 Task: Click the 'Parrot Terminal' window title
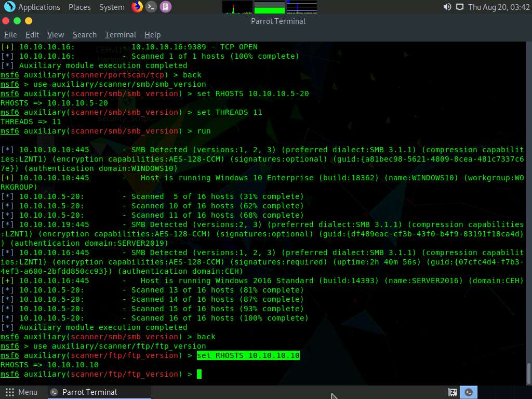point(278,21)
